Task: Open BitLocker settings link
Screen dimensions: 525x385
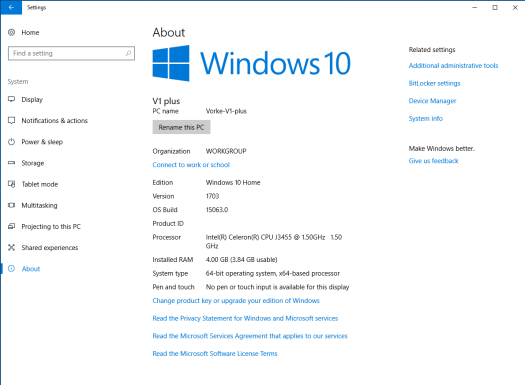Action: point(434,83)
